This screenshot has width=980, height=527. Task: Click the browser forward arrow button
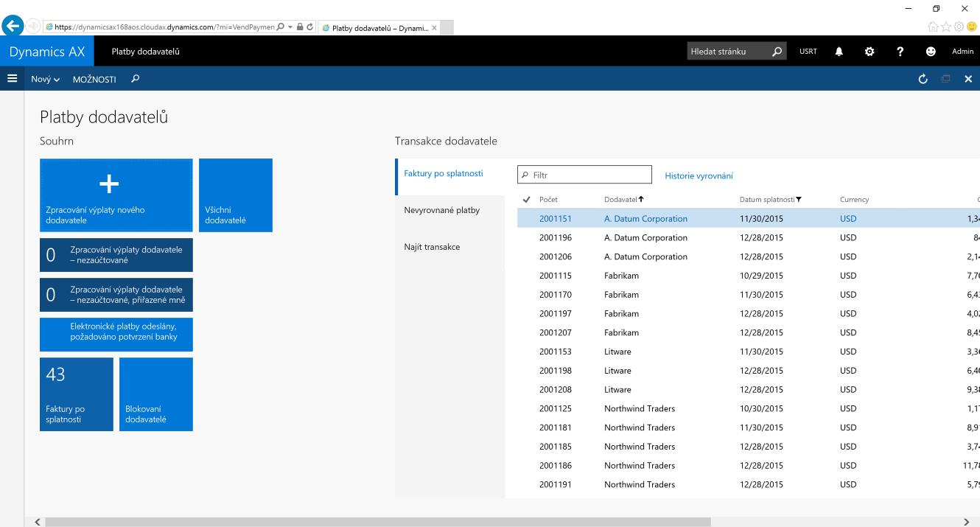pos(33,27)
